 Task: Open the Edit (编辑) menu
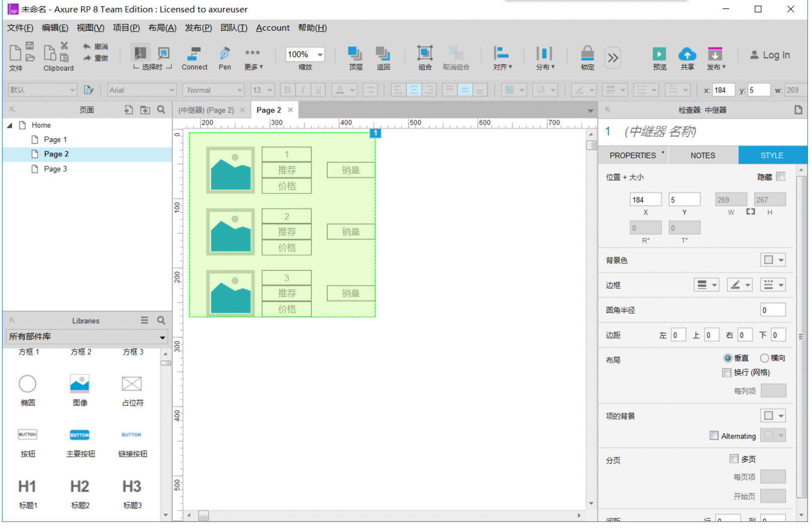point(55,28)
